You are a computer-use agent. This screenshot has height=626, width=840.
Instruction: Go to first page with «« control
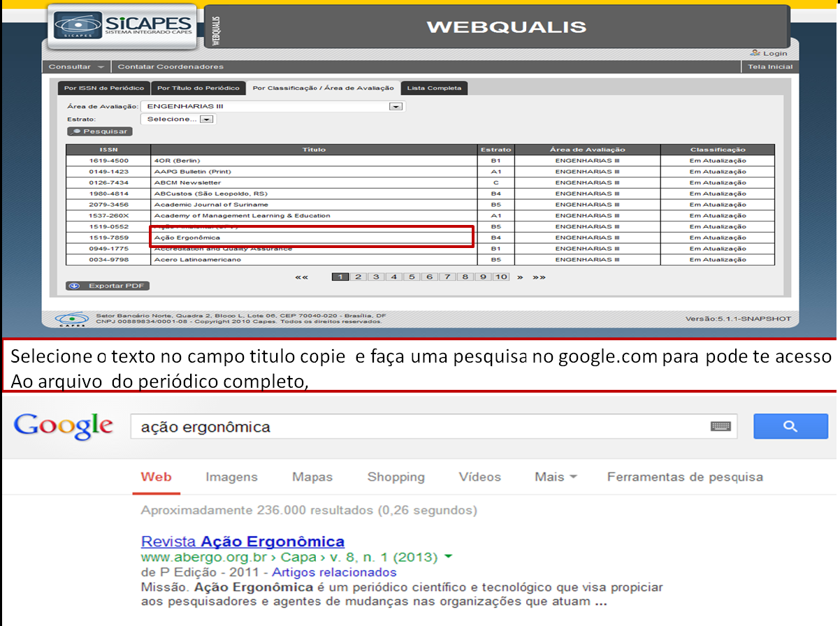point(301,277)
